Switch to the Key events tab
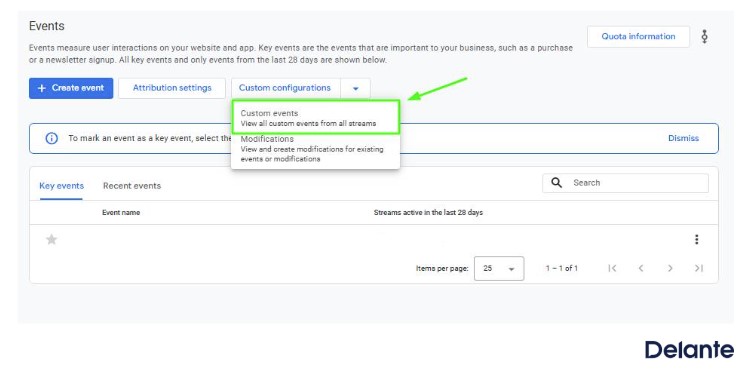Viewport: 745px width, 370px height. [x=61, y=186]
